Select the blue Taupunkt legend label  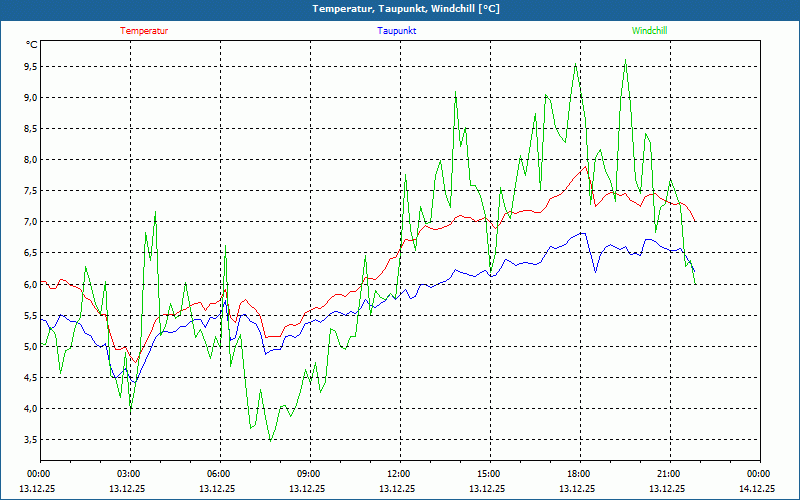(397, 31)
